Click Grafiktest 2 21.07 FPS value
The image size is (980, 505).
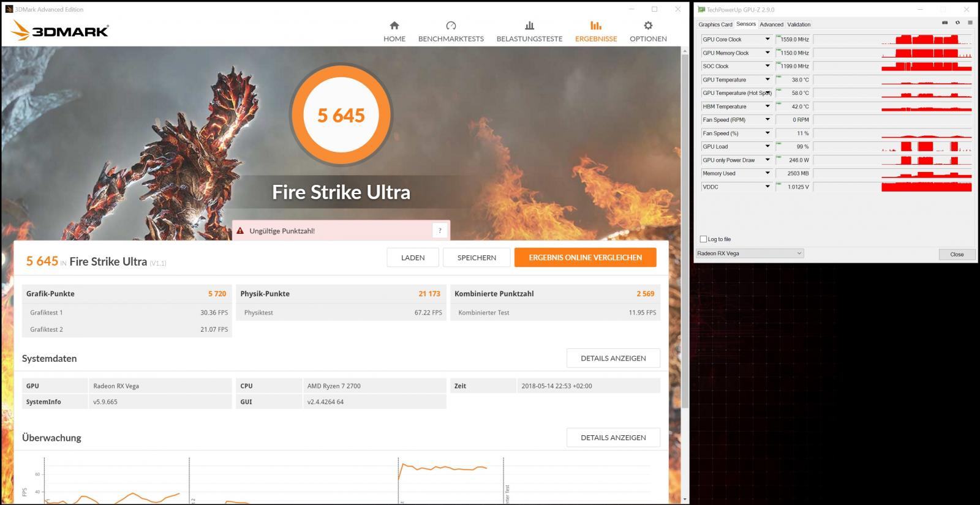[214, 329]
